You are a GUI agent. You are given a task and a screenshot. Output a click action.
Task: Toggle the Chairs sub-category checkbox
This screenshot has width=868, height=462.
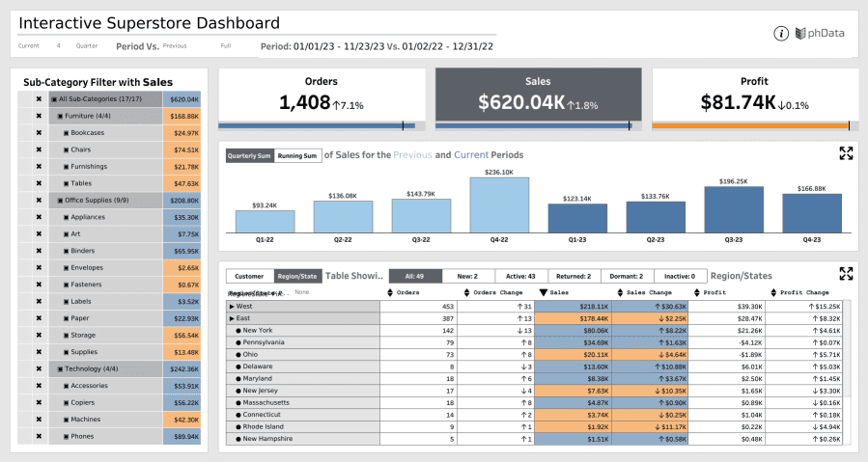point(67,149)
